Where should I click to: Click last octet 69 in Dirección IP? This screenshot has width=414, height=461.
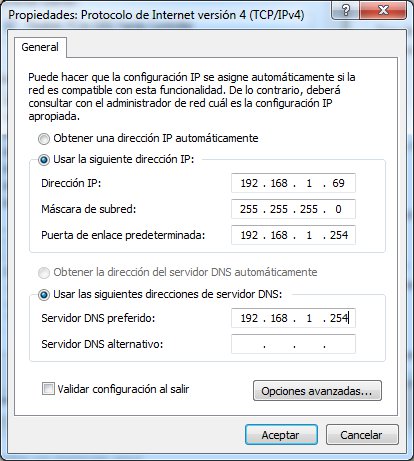(x=338, y=183)
